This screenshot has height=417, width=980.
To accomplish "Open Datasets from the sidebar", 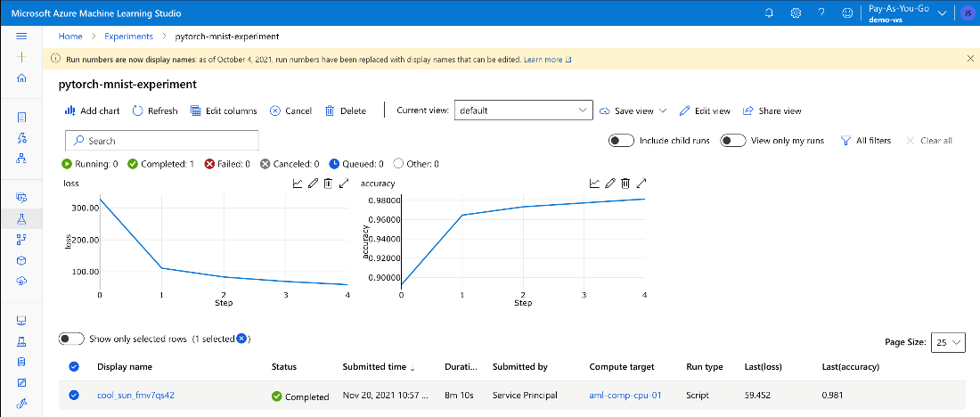I will [21, 198].
